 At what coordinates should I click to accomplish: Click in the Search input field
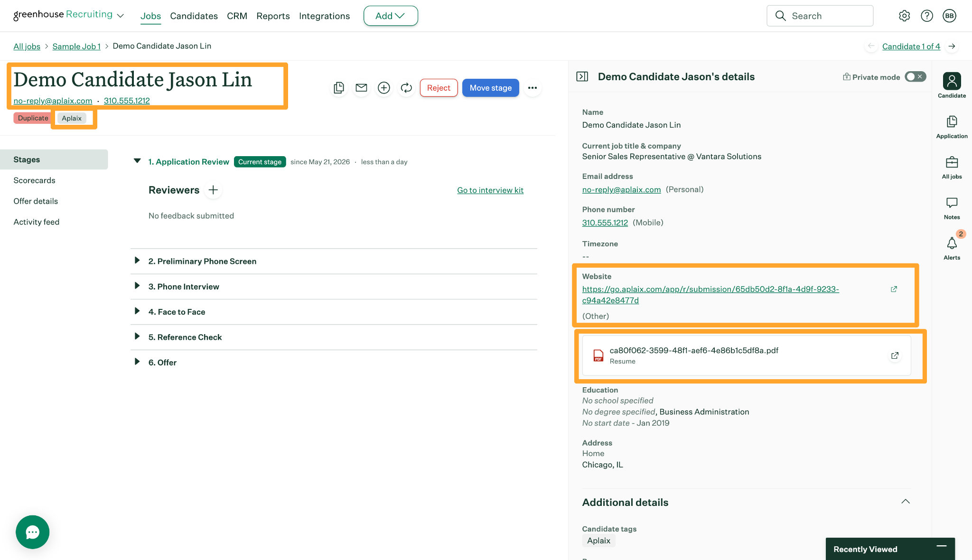(820, 16)
